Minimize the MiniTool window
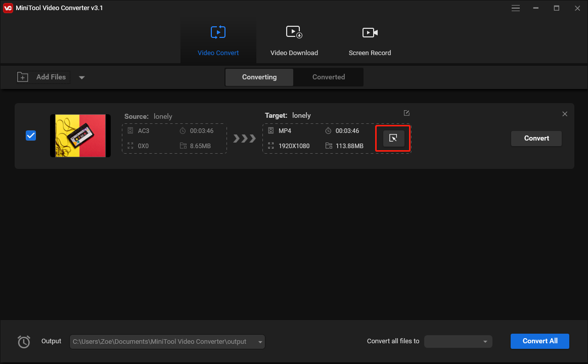Screen dimensions: 588x364 pyautogui.click(x=536, y=8)
